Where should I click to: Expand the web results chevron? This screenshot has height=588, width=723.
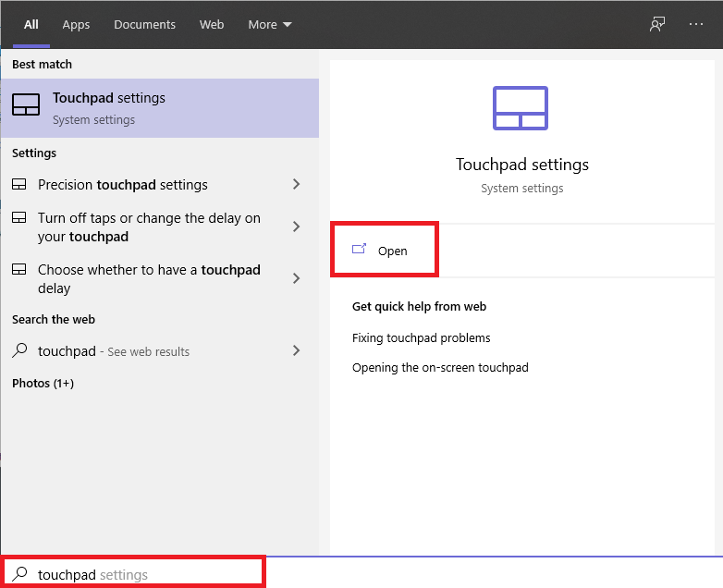coord(297,350)
